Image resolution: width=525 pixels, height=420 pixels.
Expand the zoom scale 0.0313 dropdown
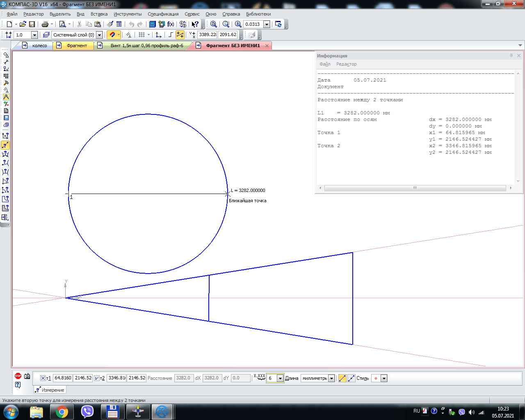(x=267, y=24)
